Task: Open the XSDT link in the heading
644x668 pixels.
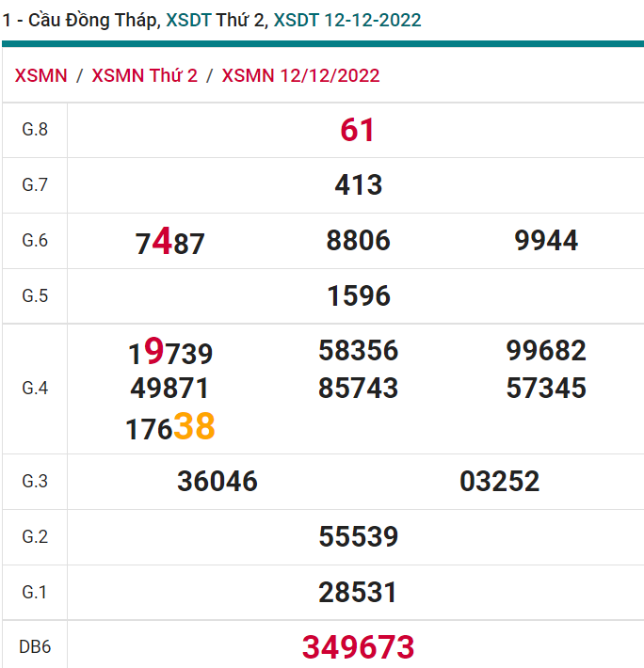Action: [188, 20]
